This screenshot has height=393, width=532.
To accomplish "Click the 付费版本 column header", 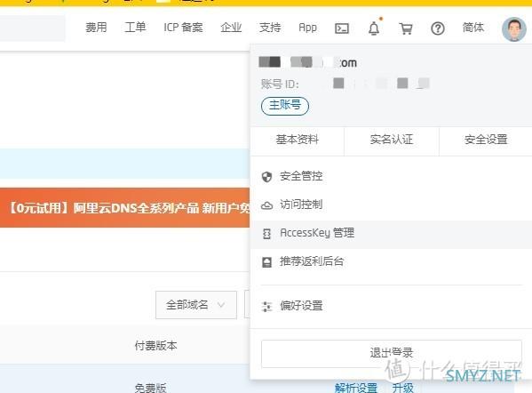I will coord(155,346).
